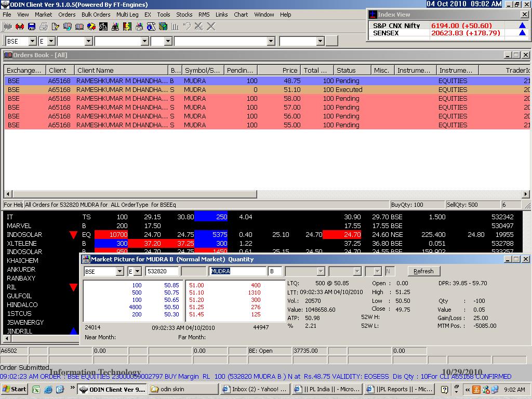Click the greyed bar chart toolbar icon
The height and width of the screenshot is (399, 532).
175,26
